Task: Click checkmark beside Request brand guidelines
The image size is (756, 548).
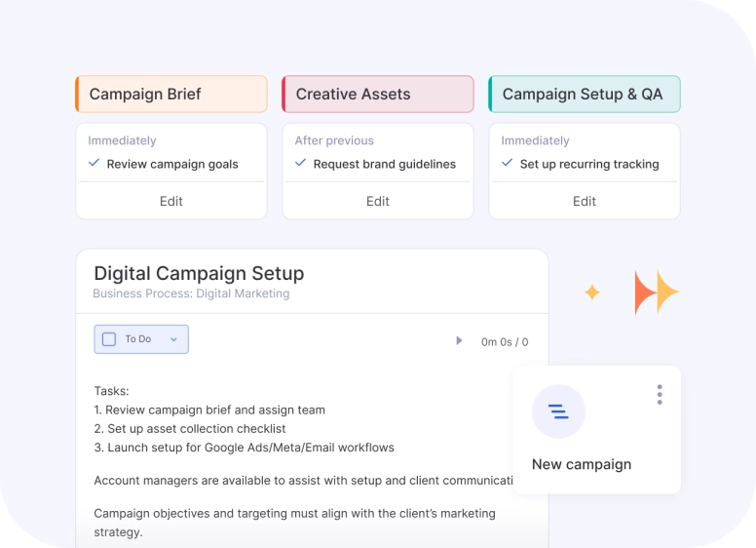Action: [x=301, y=164]
